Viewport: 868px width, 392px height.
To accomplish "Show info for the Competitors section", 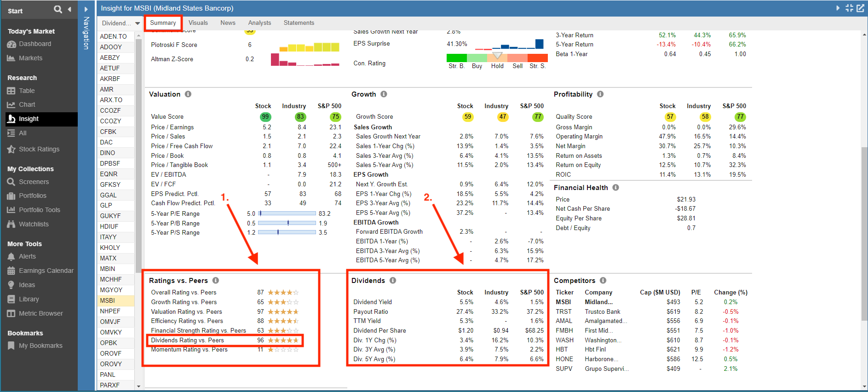I will [603, 280].
